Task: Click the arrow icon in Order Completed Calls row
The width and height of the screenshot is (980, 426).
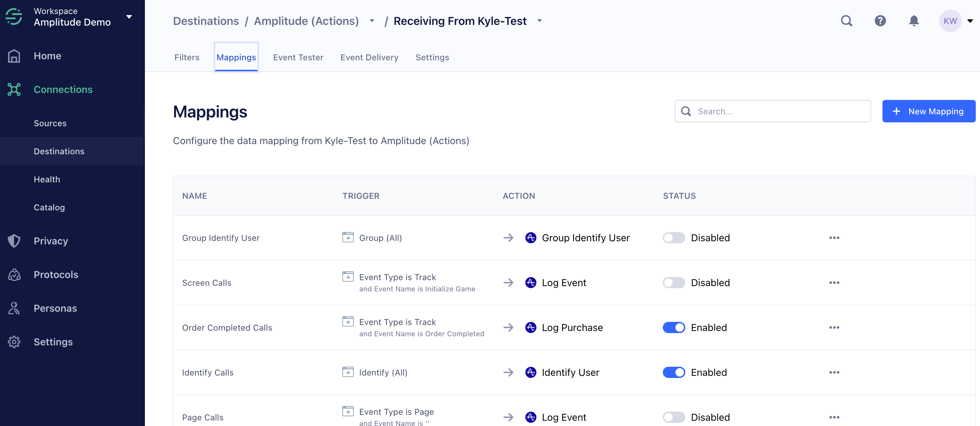Action: click(508, 327)
